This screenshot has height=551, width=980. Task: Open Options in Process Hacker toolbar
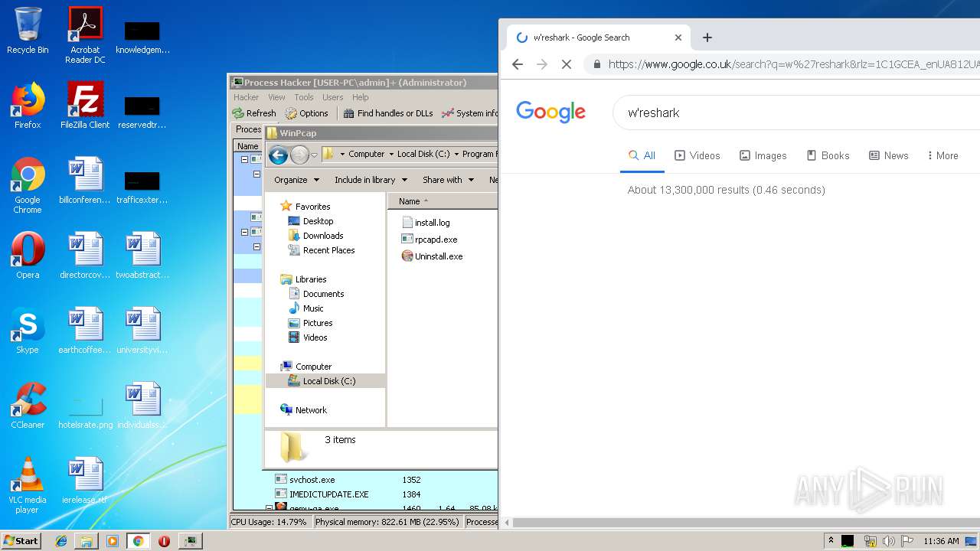point(307,113)
